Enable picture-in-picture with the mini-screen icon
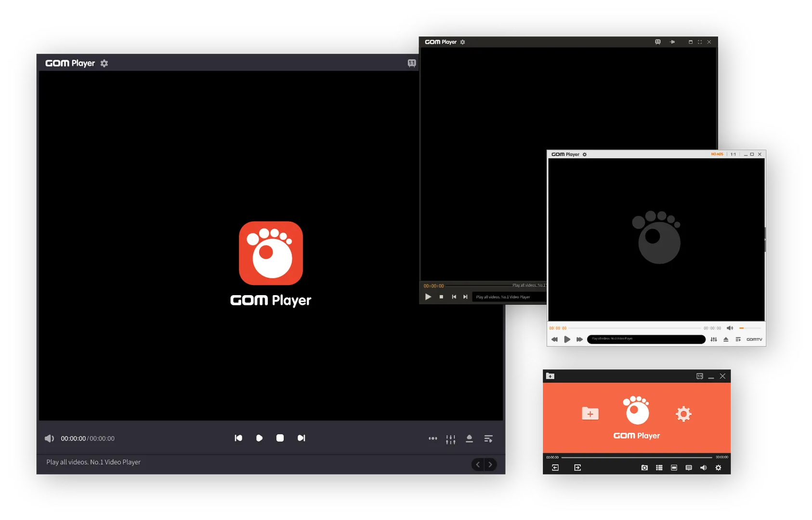This screenshot has height=520, width=812. tap(674, 467)
